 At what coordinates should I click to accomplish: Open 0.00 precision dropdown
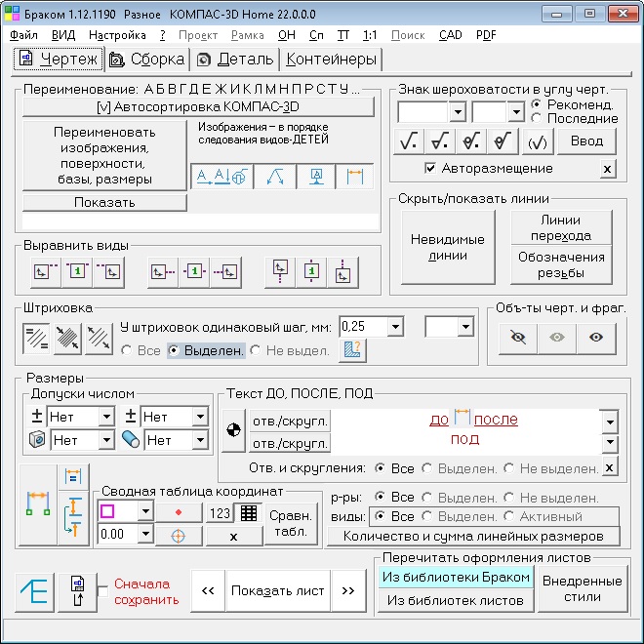(145, 534)
